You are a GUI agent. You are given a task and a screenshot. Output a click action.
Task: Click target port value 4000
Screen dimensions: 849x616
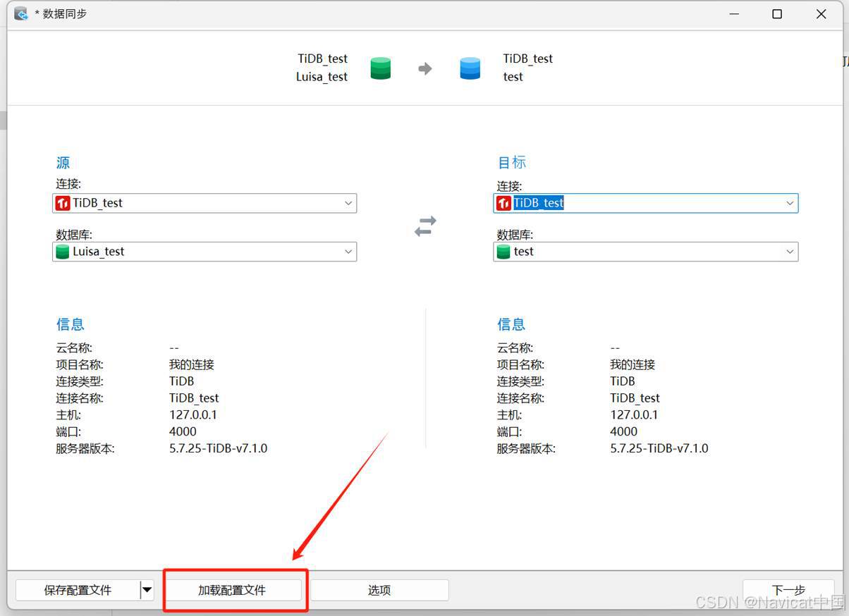tap(624, 431)
